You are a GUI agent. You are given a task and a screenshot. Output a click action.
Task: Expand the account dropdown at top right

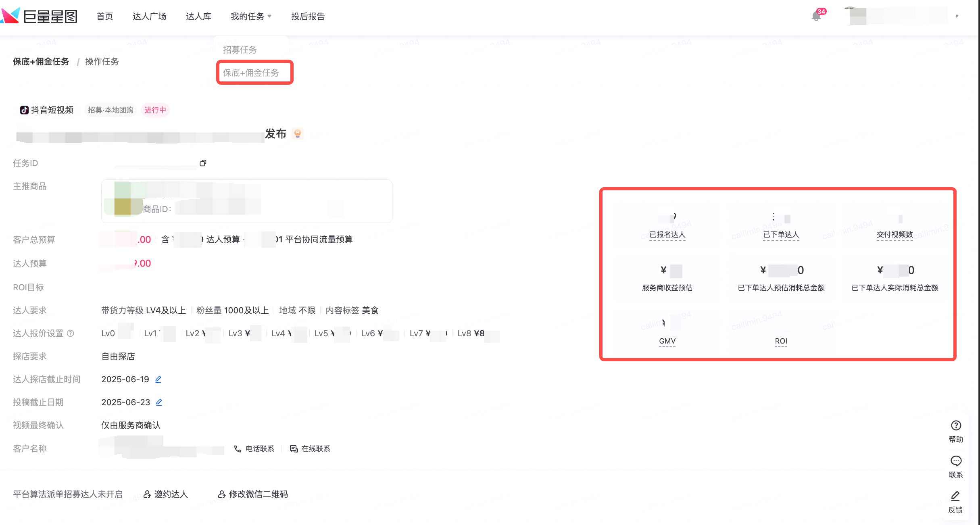956,17
